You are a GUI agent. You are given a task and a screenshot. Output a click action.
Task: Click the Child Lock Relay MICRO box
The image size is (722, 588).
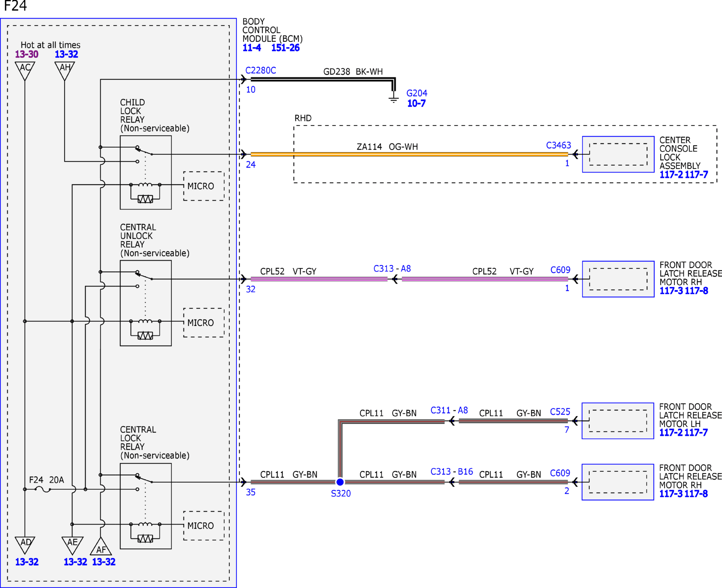pyautogui.click(x=204, y=186)
